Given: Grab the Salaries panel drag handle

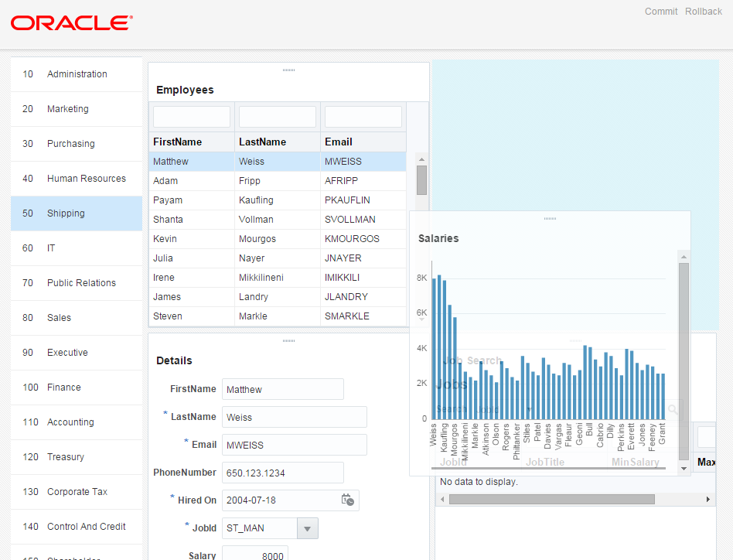Looking at the screenshot, I should [550, 218].
